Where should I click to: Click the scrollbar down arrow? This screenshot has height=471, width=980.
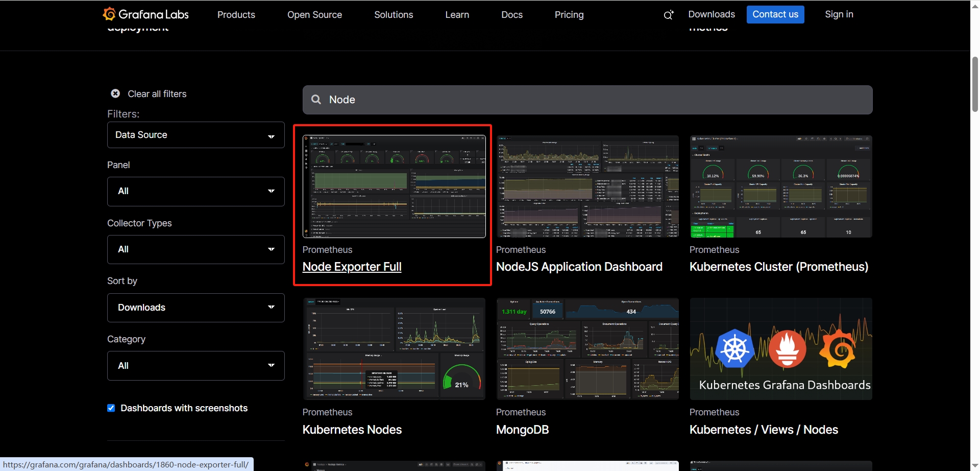[975, 466]
